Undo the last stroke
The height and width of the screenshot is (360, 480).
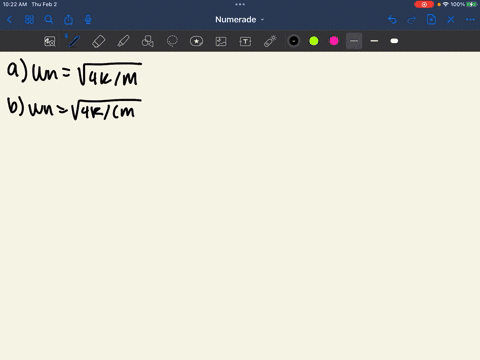[392, 20]
